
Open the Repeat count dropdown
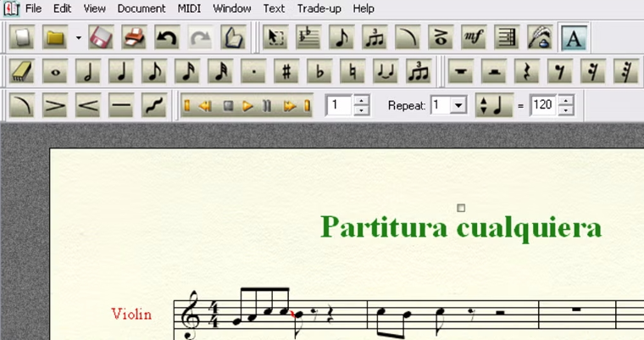point(458,106)
